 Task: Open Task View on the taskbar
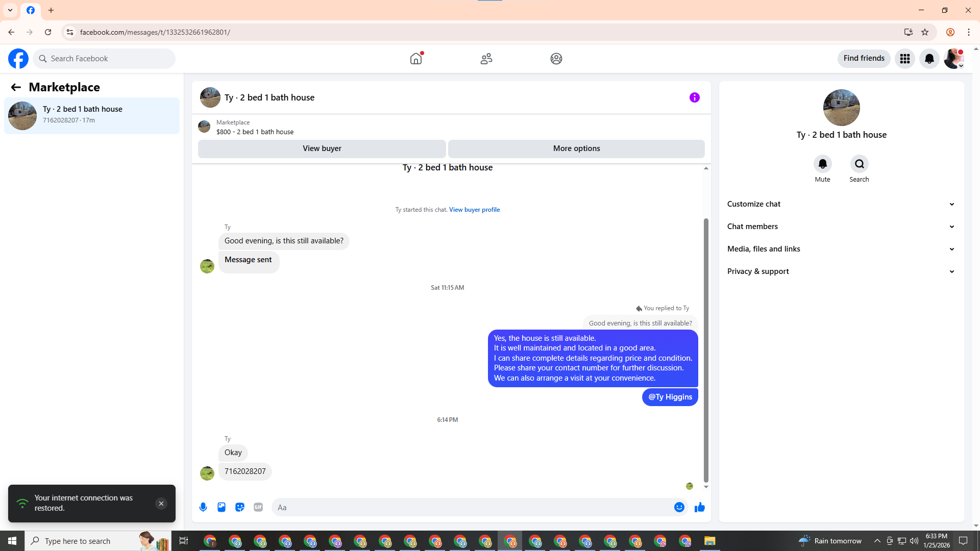pyautogui.click(x=184, y=541)
